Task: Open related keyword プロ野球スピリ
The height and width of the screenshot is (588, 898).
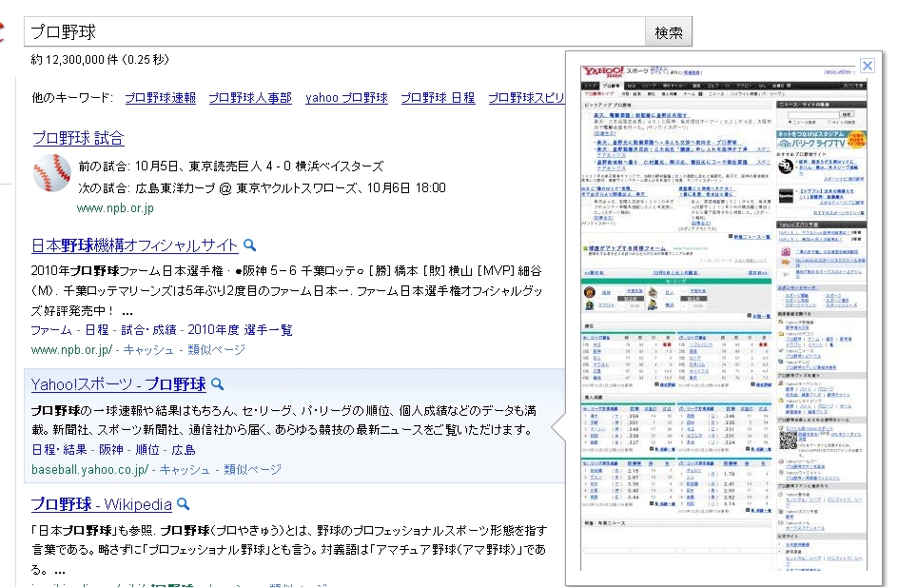Action: pos(526,98)
